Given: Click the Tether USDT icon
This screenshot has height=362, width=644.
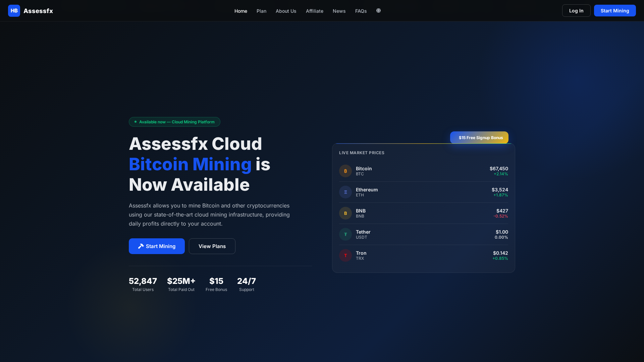Looking at the screenshot, I should (x=345, y=234).
